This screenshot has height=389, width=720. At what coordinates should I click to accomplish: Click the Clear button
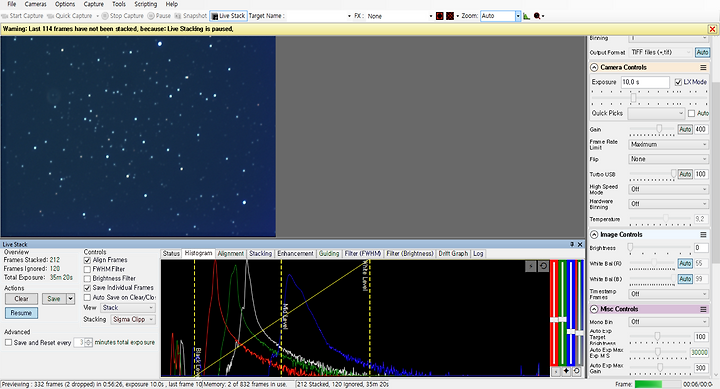(x=21, y=299)
